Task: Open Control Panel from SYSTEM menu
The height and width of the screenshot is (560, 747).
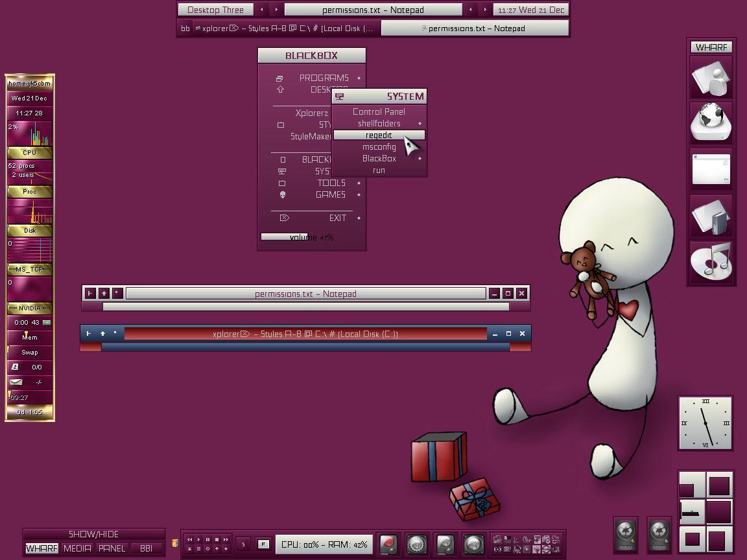Action: (x=379, y=112)
